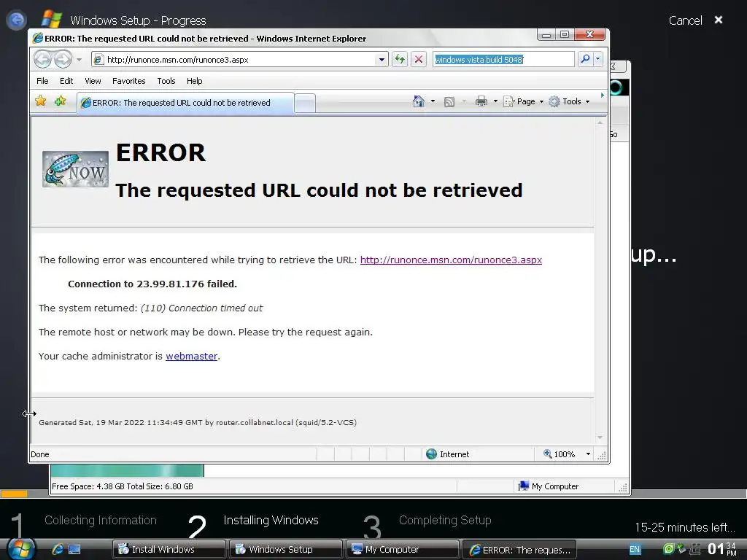Expand the Home button dropdown arrow

coord(433,101)
